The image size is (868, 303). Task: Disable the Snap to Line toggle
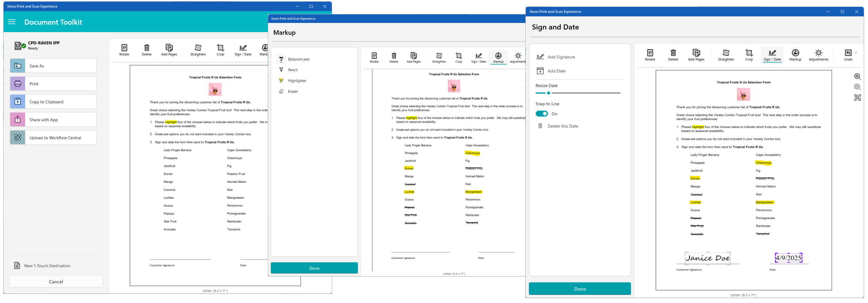542,114
